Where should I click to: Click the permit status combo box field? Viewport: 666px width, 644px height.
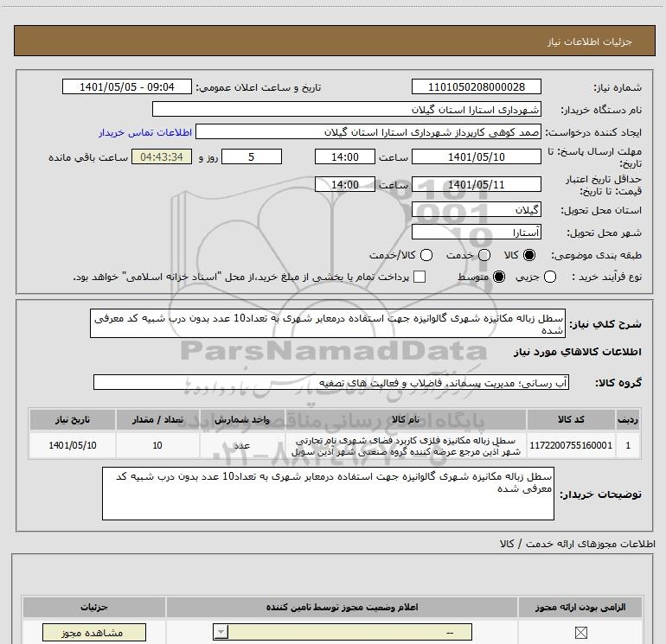point(343,632)
